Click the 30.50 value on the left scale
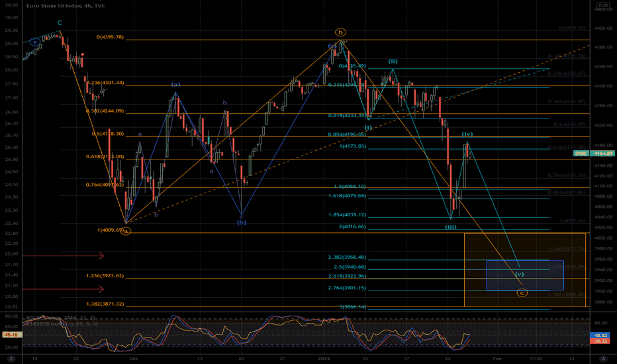 [12, 5]
